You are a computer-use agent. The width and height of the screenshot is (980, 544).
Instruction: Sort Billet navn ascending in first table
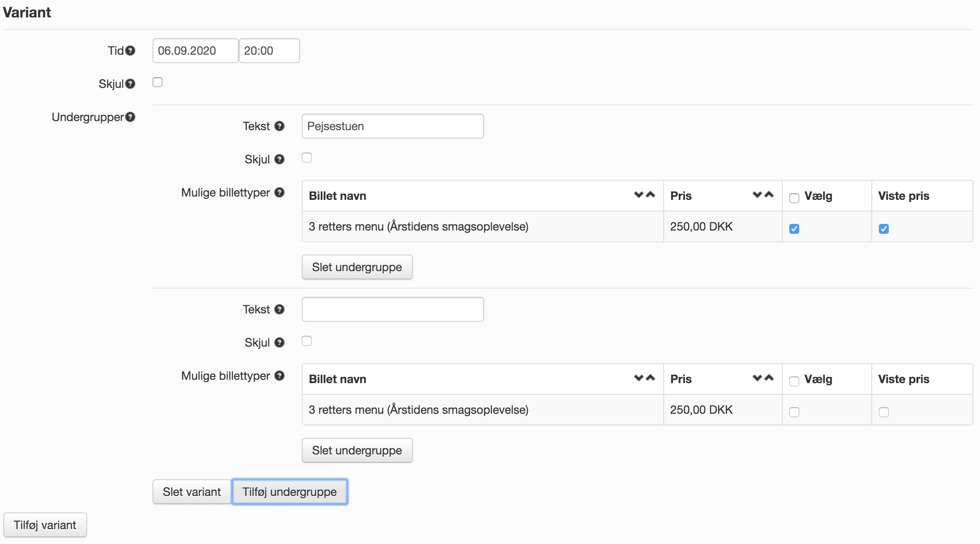(650, 194)
